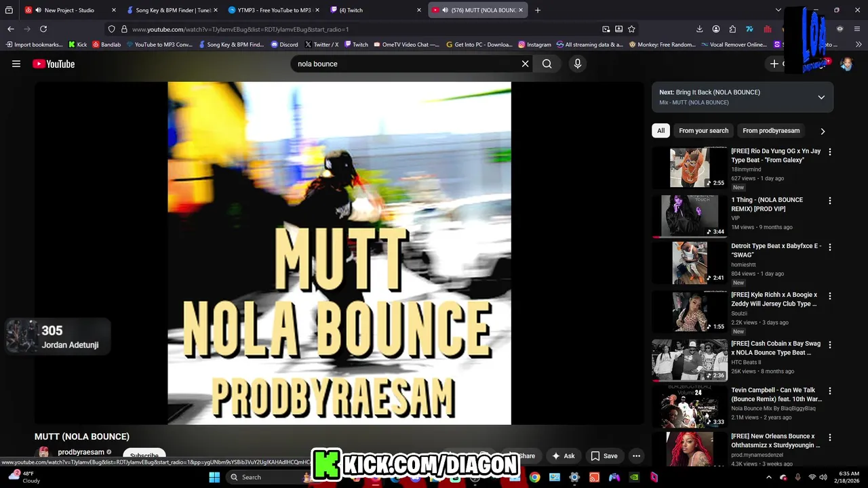
Task: Mute the MUTT (NOLA BOUNCE) tab audio
Action: (x=445, y=10)
